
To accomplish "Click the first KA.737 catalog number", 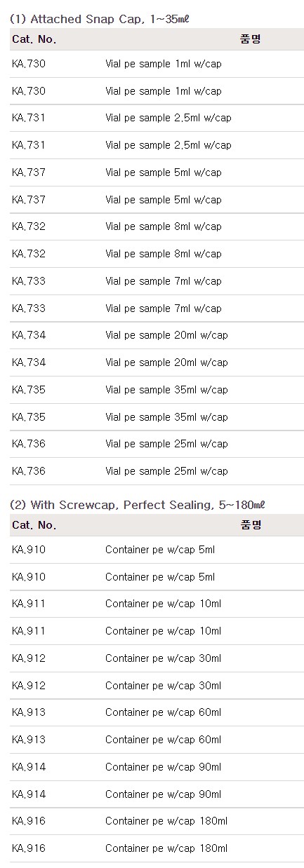I will 28,172.
